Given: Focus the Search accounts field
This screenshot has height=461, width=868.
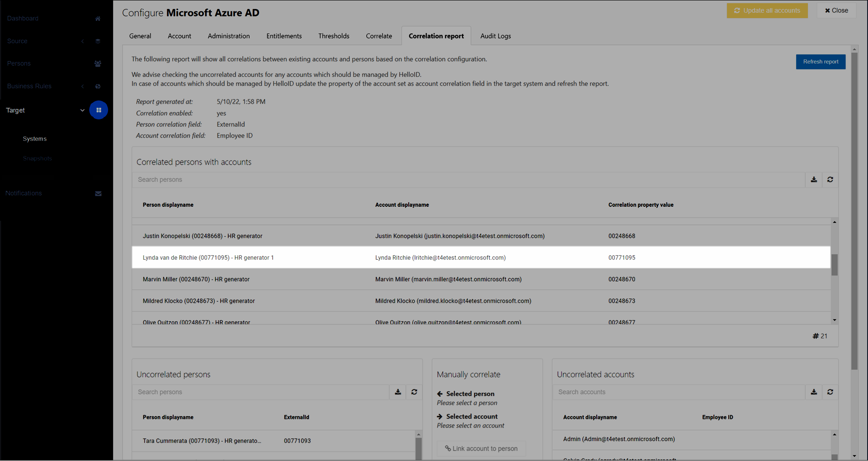Looking at the screenshot, I should click(679, 392).
